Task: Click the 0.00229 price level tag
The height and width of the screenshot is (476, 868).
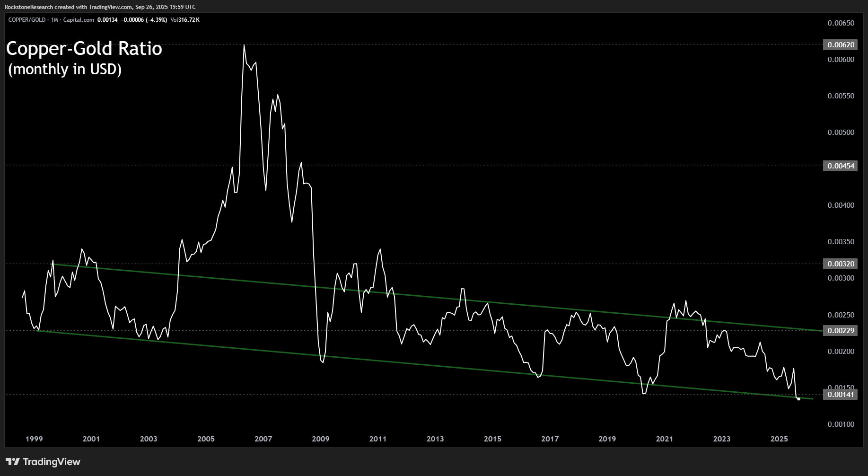Action: pos(841,331)
